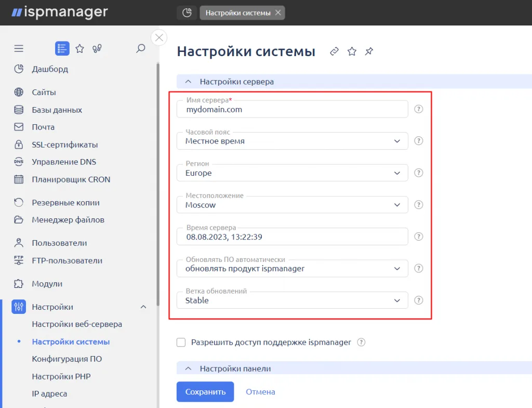Click the Настройки sliders icon
532x408 pixels.
tap(19, 307)
